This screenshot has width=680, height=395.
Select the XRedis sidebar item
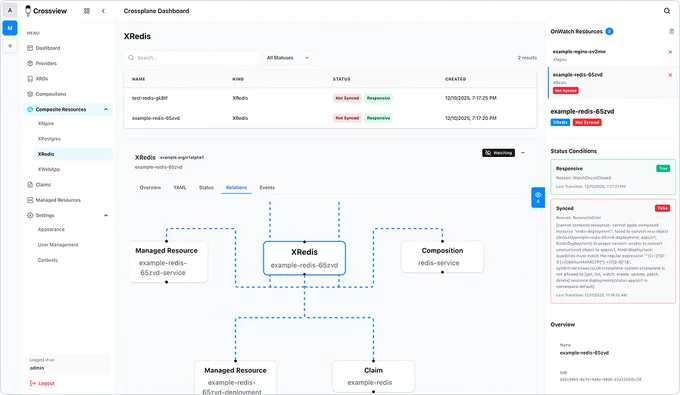coord(73,154)
